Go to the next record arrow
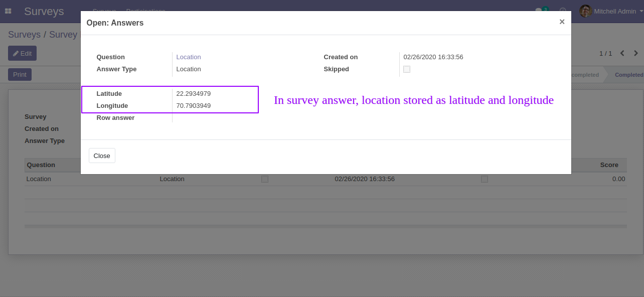The image size is (644, 297). [x=636, y=53]
